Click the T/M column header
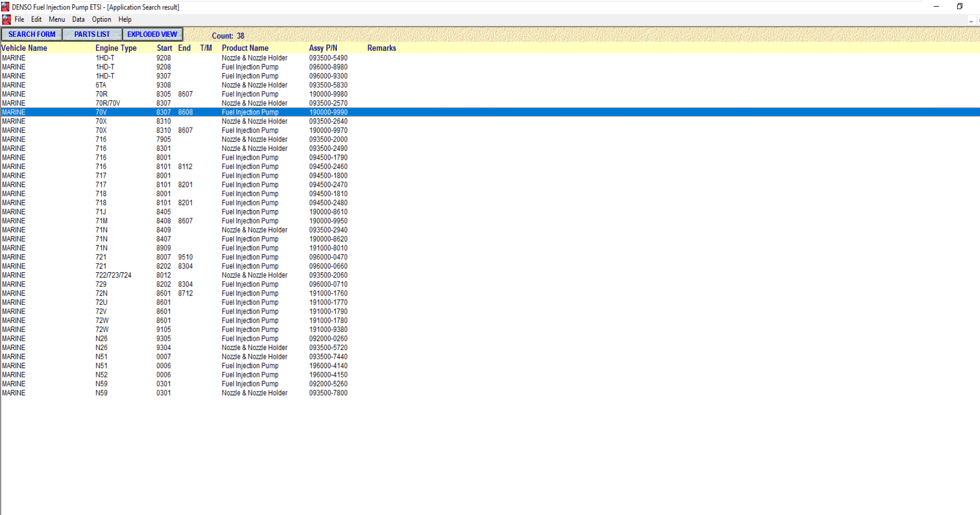Image resolution: width=980 pixels, height=515 pixels. coord(206,48)
